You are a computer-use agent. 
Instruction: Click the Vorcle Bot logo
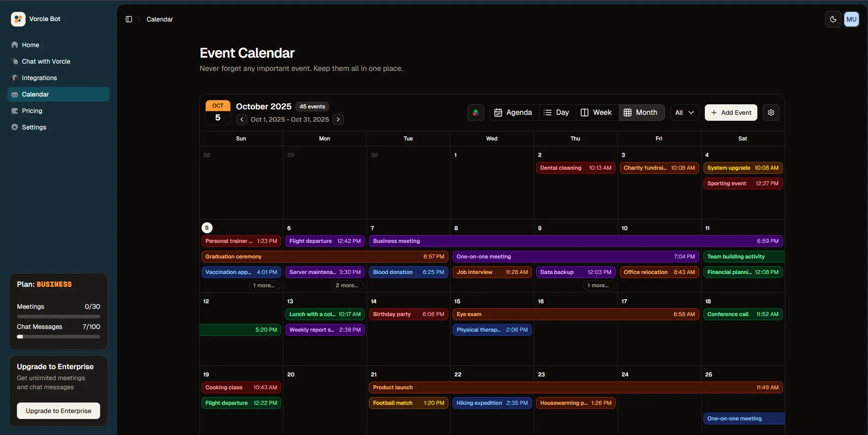(x=18, y=19)
